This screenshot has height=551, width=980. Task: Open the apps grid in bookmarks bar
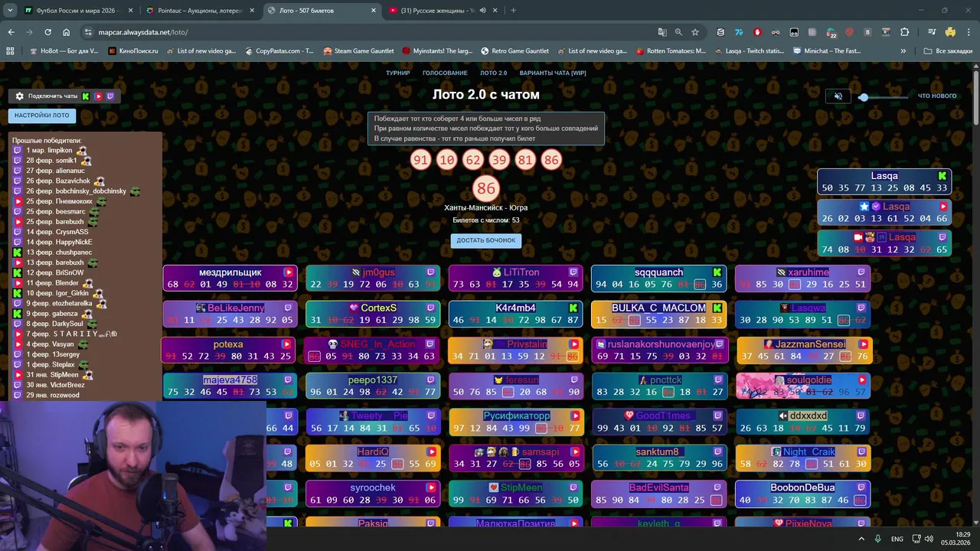pos(10,51)
